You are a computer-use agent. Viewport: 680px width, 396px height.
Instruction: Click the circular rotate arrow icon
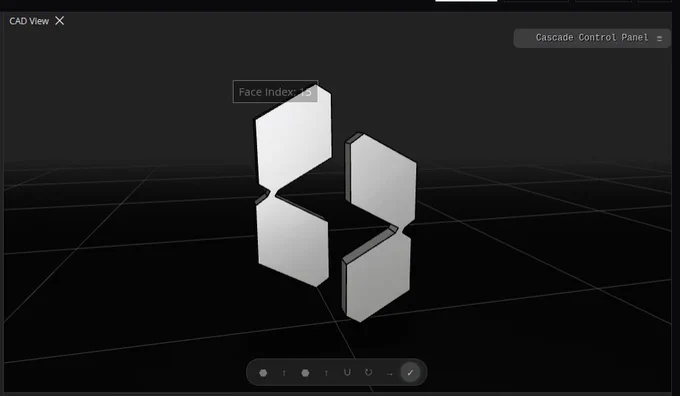[x=368, y=373]
